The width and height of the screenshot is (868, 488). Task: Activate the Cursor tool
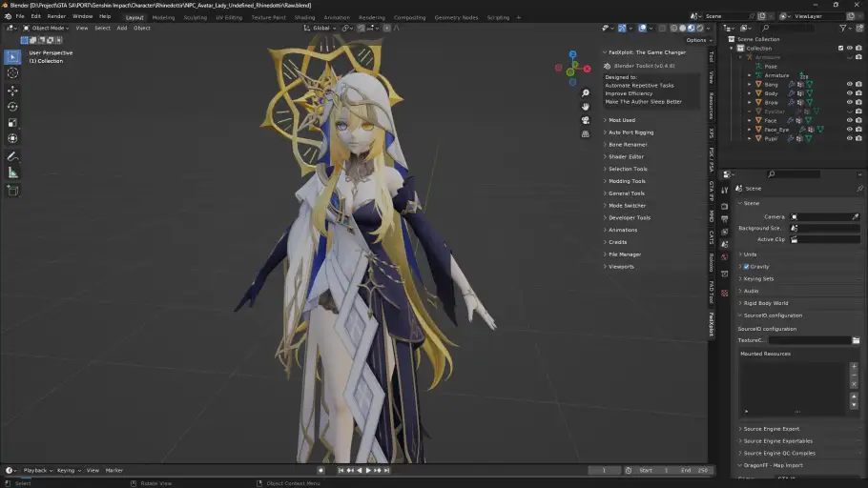point(12,73)
